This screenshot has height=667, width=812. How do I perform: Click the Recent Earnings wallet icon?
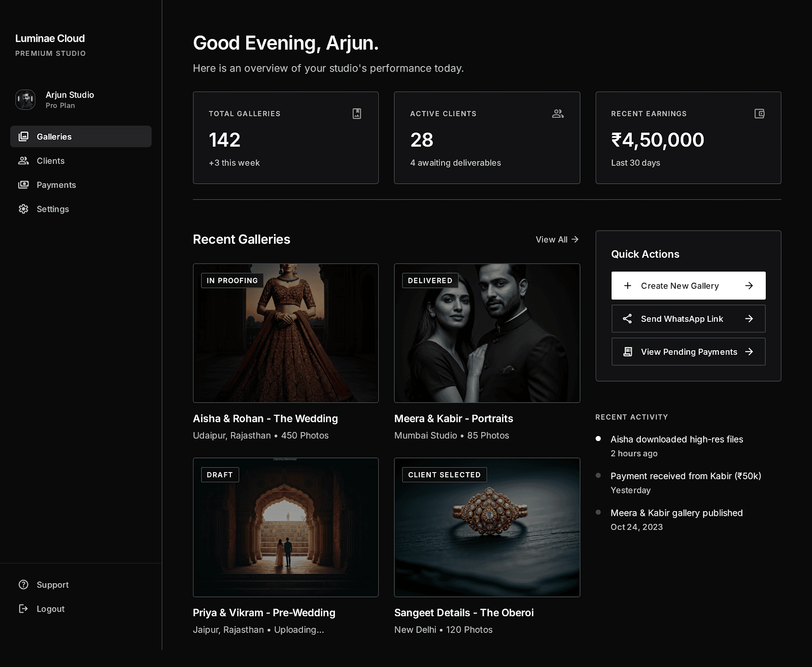759,114
